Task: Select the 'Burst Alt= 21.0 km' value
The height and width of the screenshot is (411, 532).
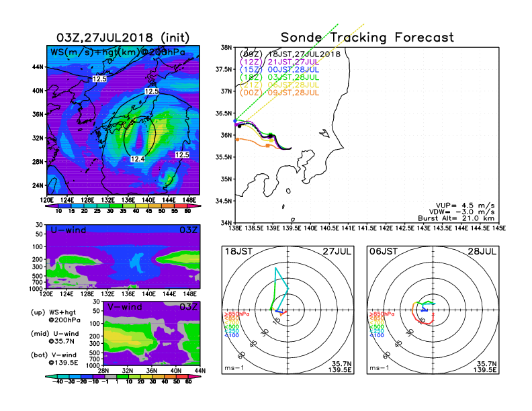Action: tap(456, 218)
